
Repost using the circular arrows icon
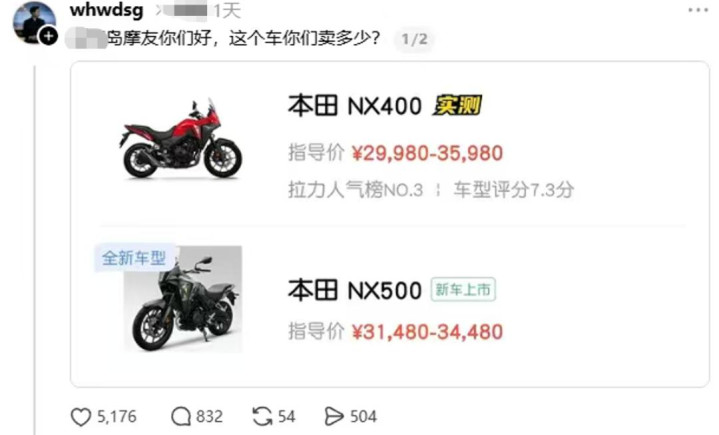click(262, 417)
